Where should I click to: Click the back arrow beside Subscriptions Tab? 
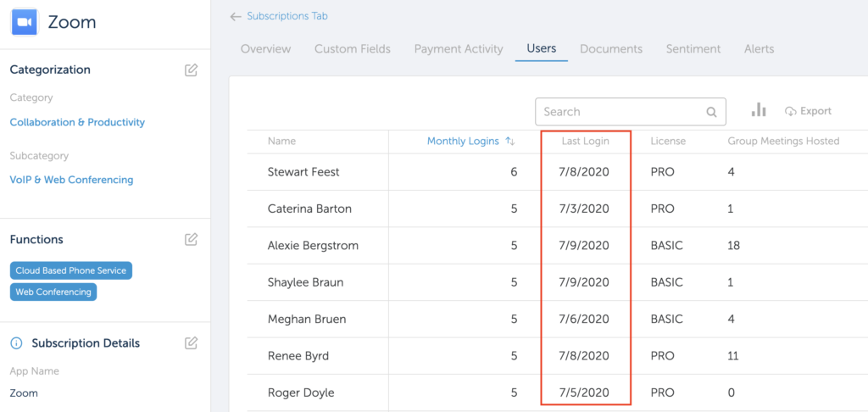pyautogui.click(x=236, y=17)
